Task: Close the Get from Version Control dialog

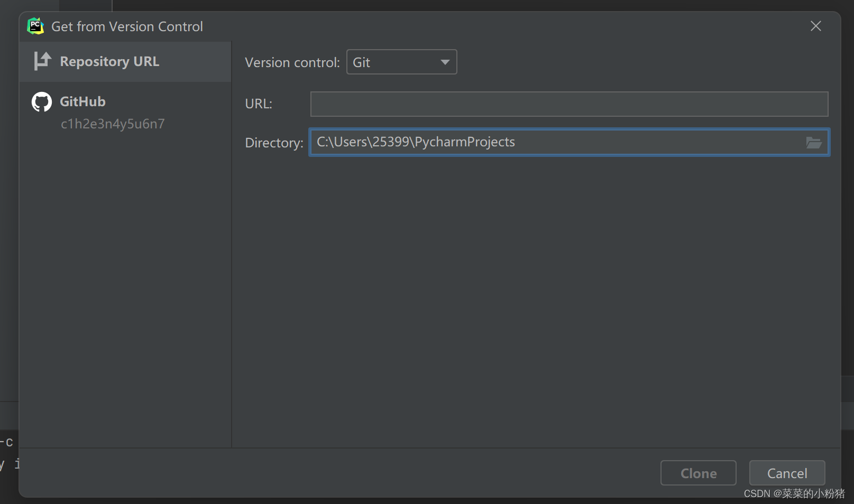Action: pyautogui.click(x=815, y=26)
